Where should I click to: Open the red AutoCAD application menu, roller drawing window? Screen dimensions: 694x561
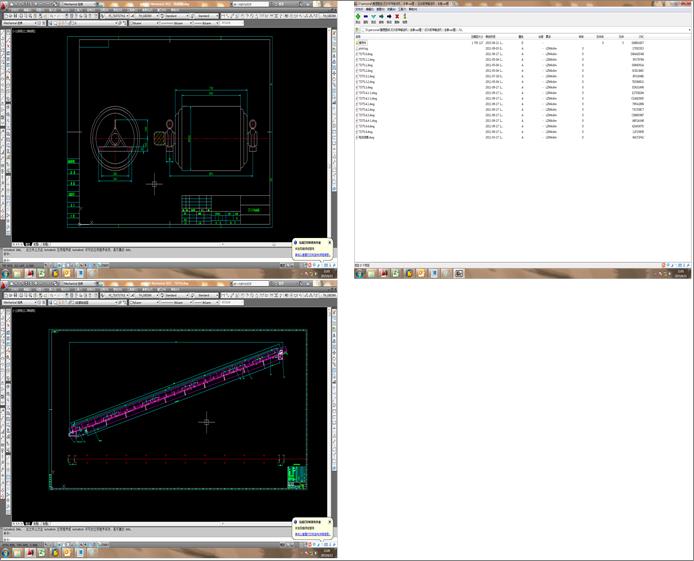click(4, 4)
